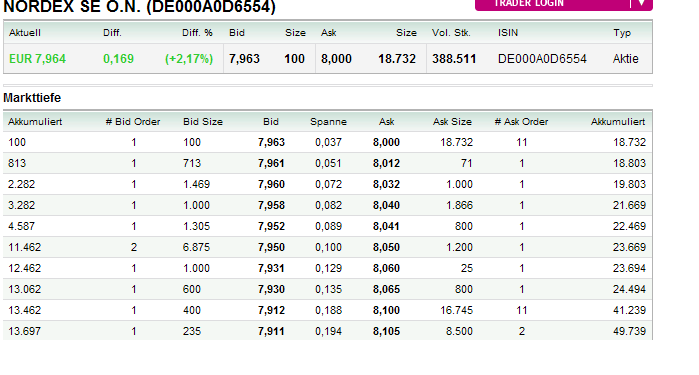699x375 pixels.
Task: Click ask size 16.745
Action: (456, 310)
